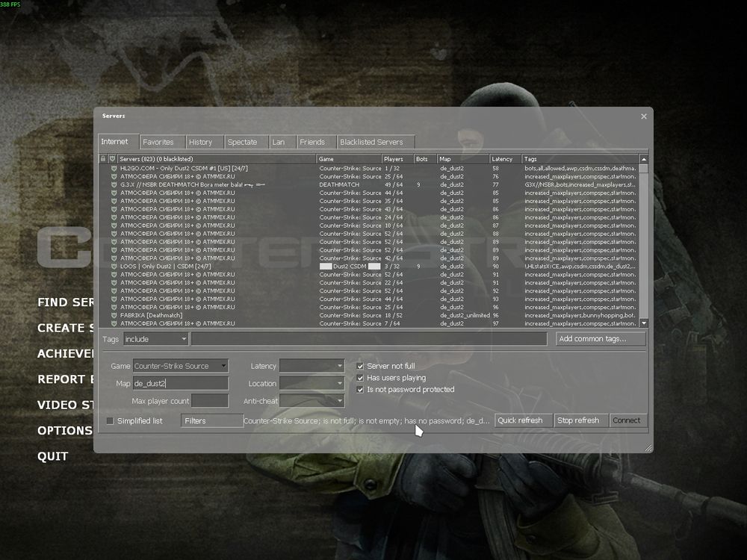The height and width of the screenshot is (560, 747).
Task: Click the Quick refresh button
Action: (x=524, y=420)
